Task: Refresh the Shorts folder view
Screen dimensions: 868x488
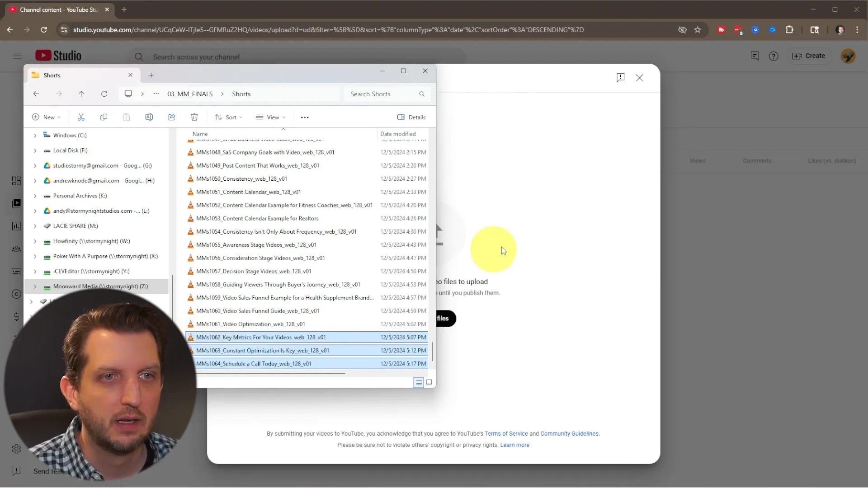Action: tap(104, 94)
